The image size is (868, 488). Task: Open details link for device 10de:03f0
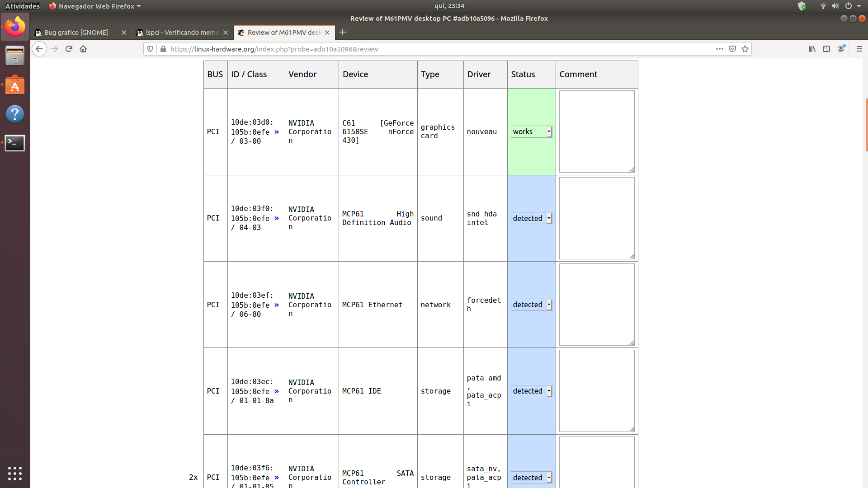tap(277, 218)
